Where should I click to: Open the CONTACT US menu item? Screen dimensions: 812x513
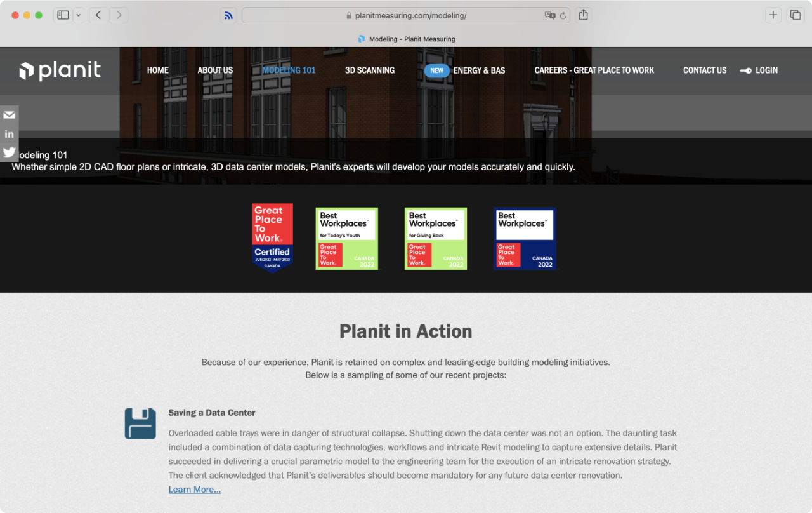point(705,70)
